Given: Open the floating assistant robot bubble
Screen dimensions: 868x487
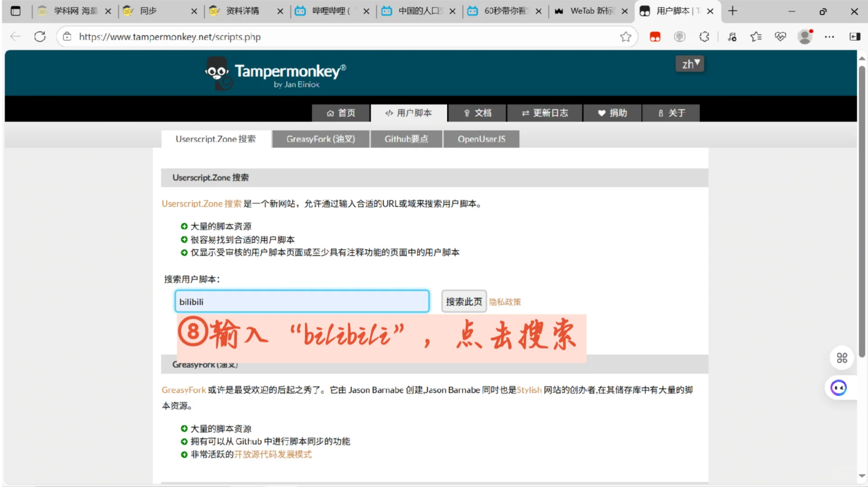Looking at the screenshot, I should click(839, 388).
